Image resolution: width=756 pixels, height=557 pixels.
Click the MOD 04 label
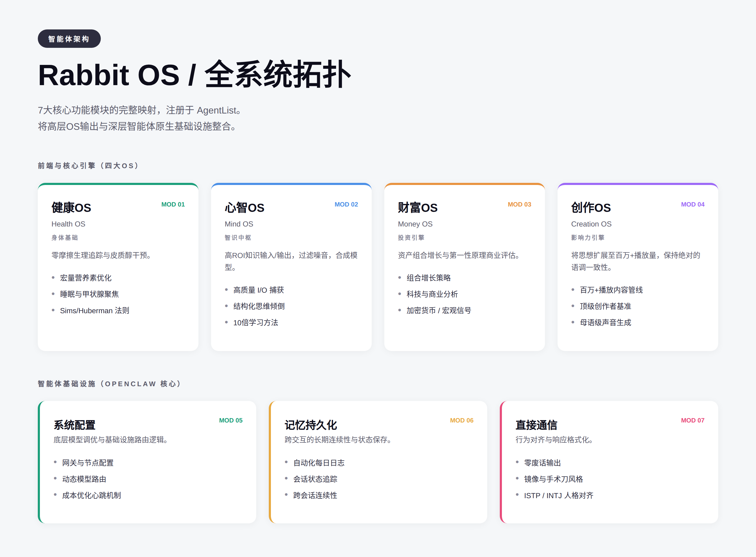692,204
